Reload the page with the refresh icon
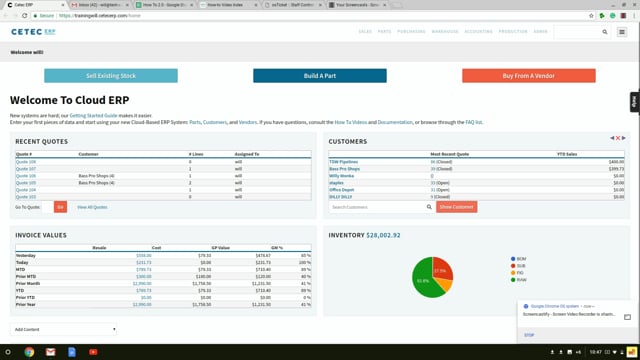Viewport: 640px width, 360px height. pyautogui.click(x=24, y=16)
